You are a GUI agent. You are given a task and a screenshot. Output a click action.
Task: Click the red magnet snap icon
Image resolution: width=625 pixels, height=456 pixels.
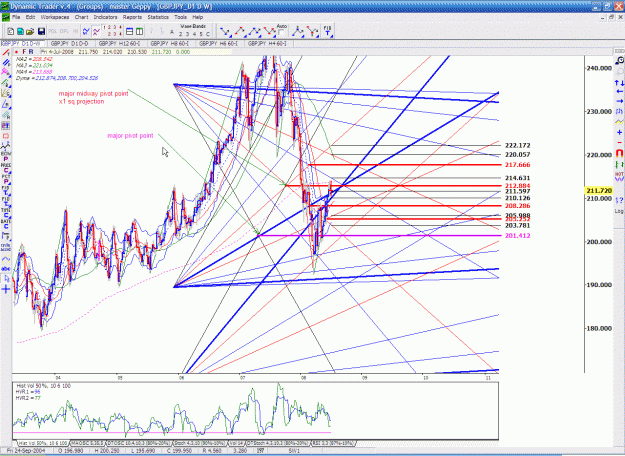(x=619, y=153)
